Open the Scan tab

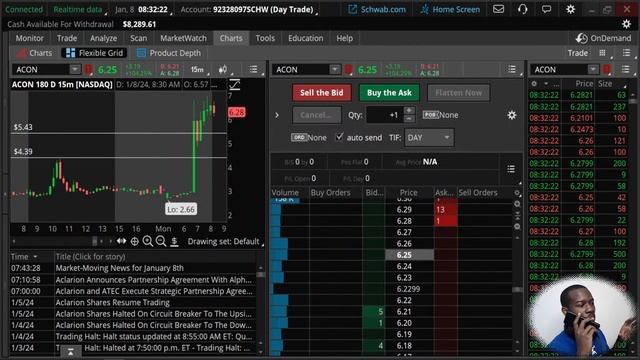click(x=138, y=38)
